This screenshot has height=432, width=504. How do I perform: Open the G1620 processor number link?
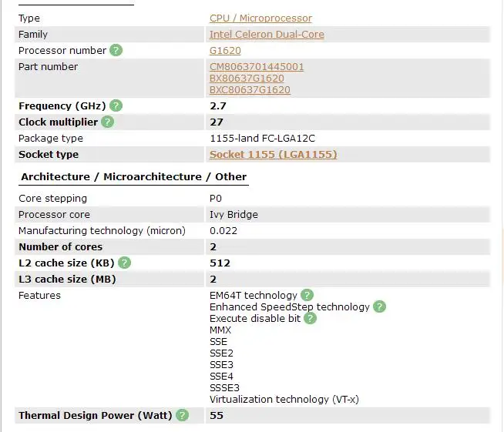[x=225, y=51]
